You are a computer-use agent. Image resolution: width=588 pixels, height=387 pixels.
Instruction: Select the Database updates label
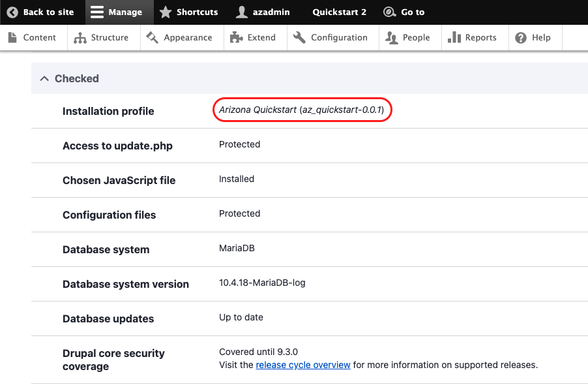(108, 318)
